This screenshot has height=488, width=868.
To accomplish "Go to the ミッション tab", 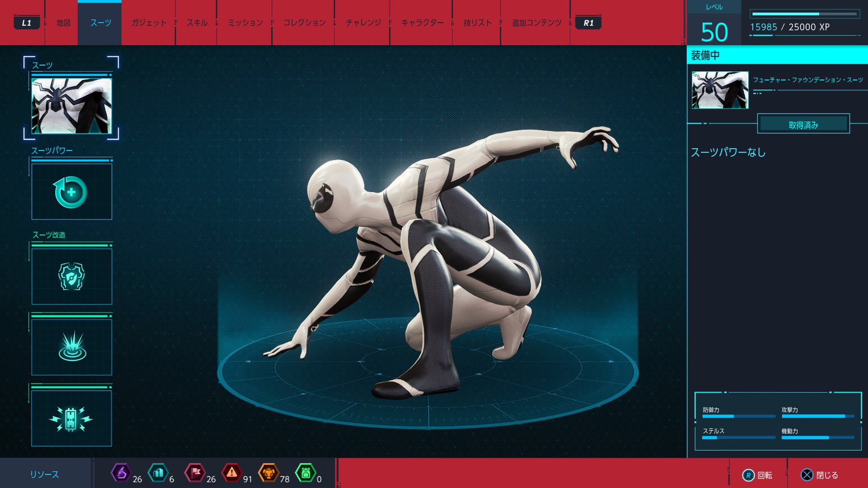I will coord(245,23).
